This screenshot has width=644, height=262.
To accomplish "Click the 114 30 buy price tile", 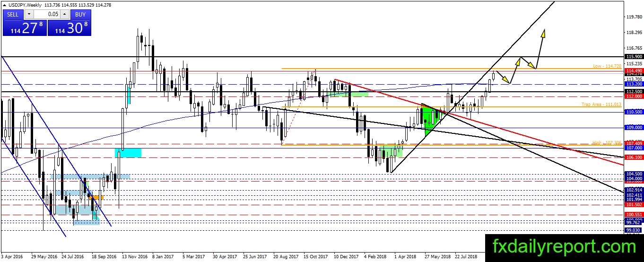I will coord(70,27).
